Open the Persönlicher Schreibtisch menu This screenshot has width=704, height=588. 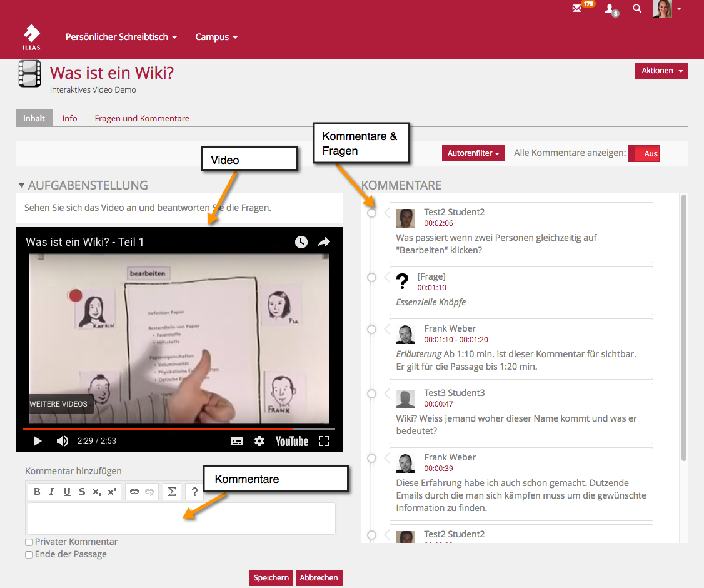121,37
